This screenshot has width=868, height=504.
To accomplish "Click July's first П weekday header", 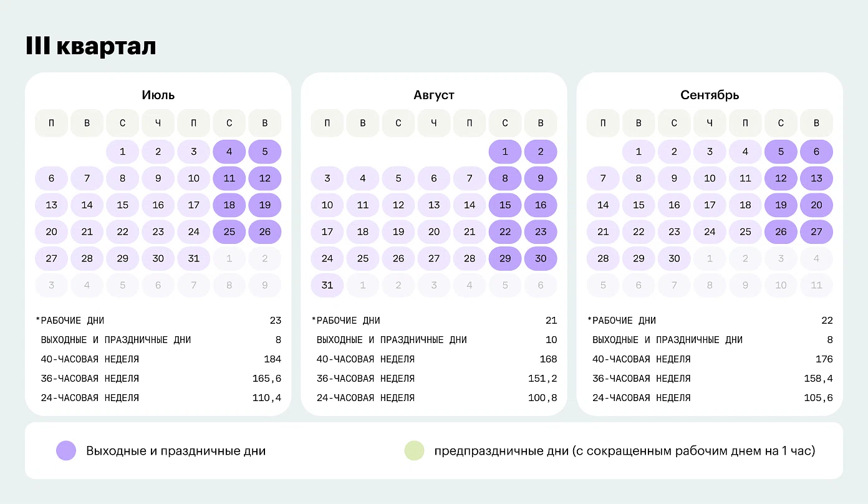I will click(51, 124).
